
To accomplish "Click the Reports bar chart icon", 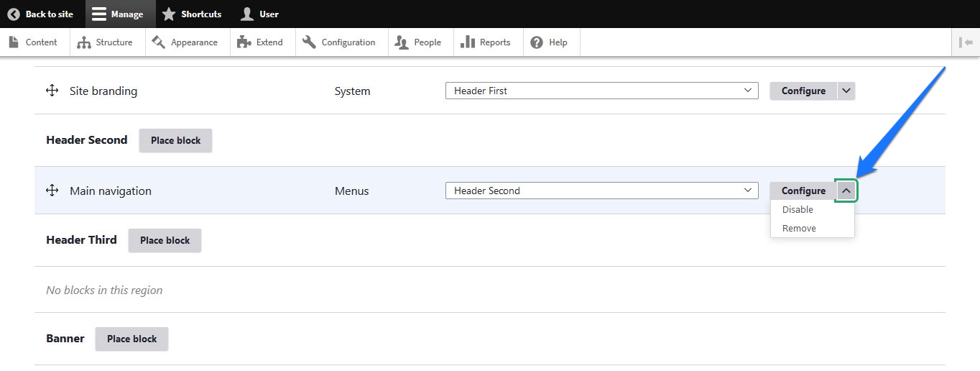I will (x=468, y=42).
